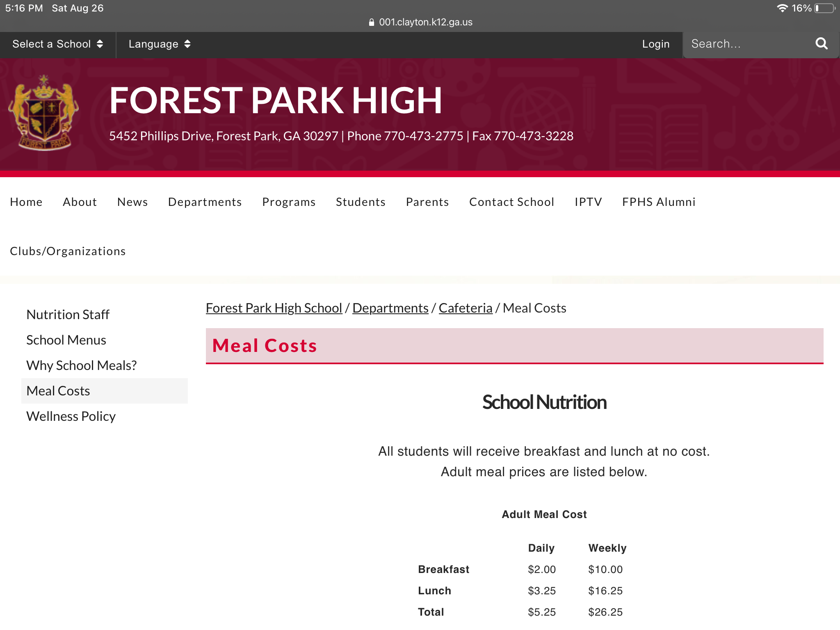
Task: Open the Select a School dropdown
Action: (x=57, y=44)
